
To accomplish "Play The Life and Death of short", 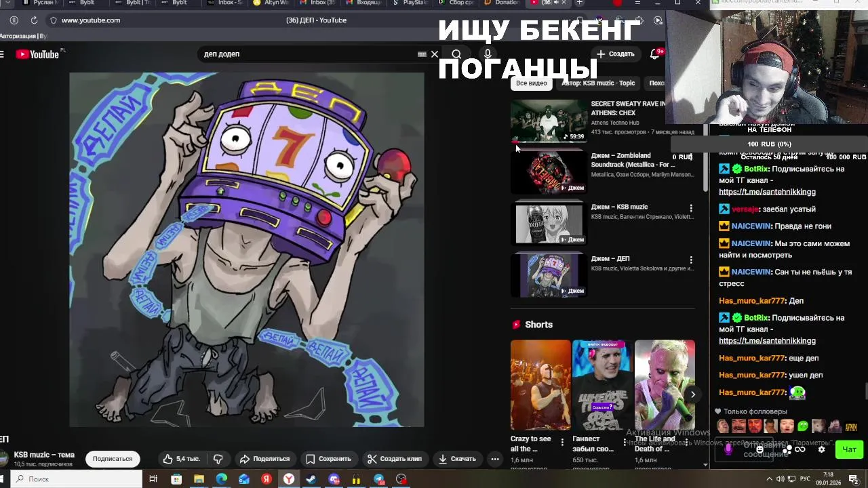I will tap(665, 385).
